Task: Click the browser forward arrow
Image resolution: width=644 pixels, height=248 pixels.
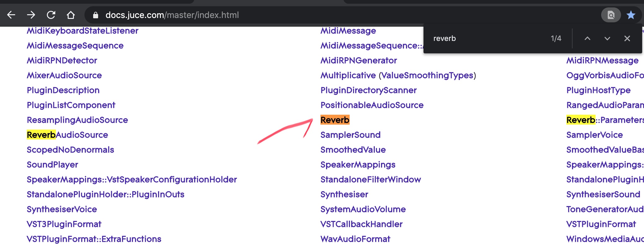Action: click(31, 15)
